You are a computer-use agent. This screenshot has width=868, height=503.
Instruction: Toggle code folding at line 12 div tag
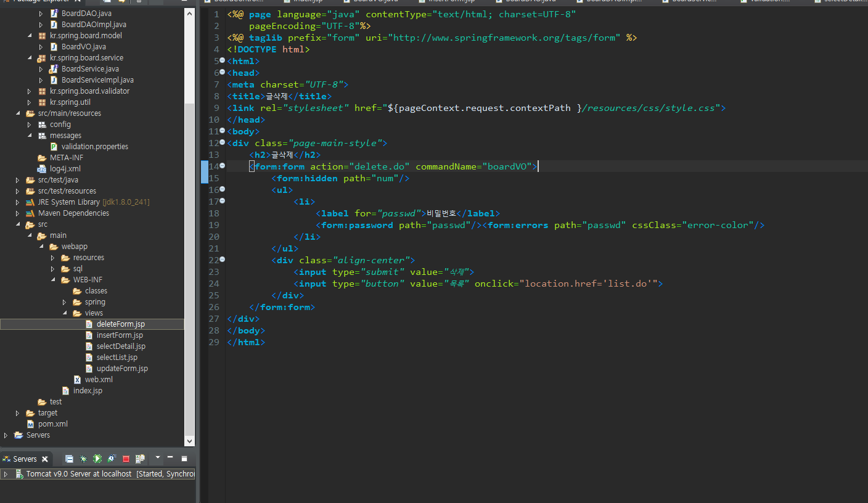(x=223, y=143)
